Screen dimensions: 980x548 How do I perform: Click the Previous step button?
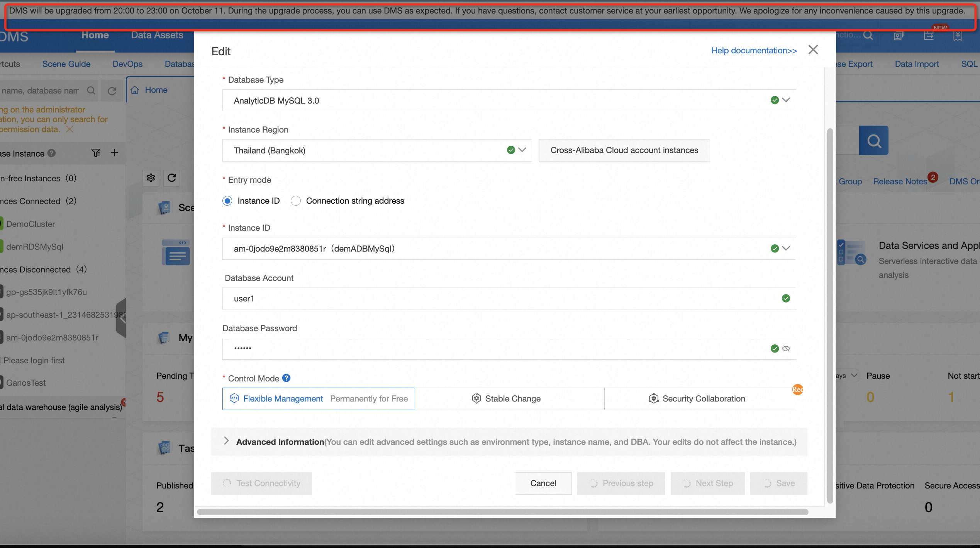coord(621,483)
